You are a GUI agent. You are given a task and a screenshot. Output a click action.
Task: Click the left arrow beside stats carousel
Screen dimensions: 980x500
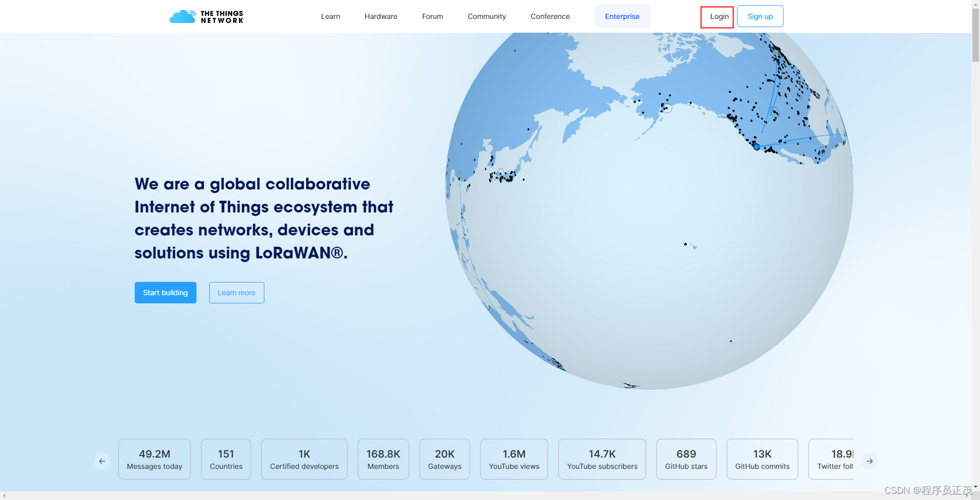(x=102, y=461)
